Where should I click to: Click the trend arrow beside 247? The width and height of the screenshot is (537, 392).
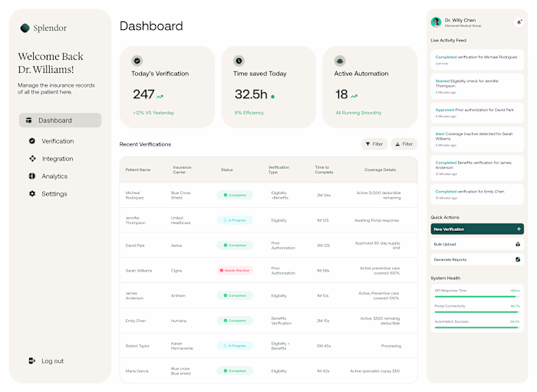coord(160,97)
